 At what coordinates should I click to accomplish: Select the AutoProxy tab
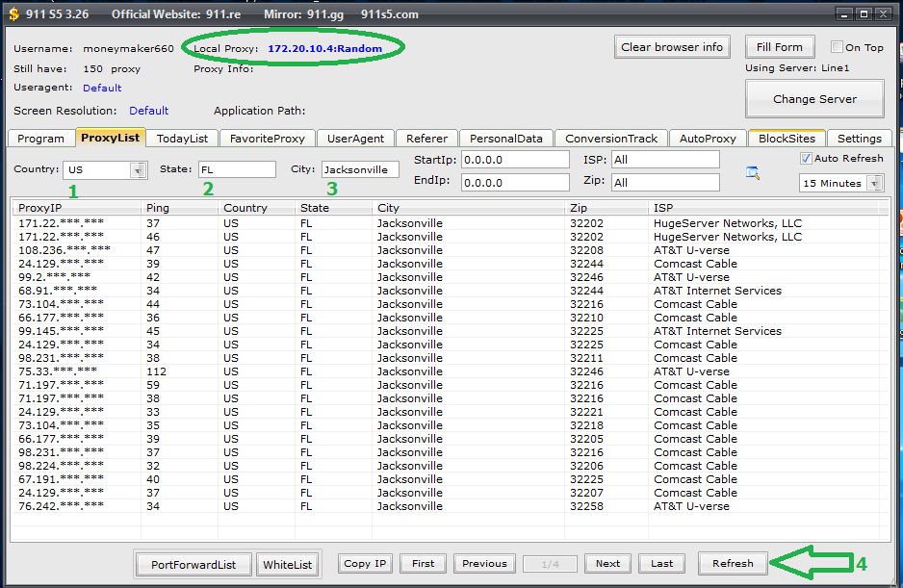click(708, 139)
